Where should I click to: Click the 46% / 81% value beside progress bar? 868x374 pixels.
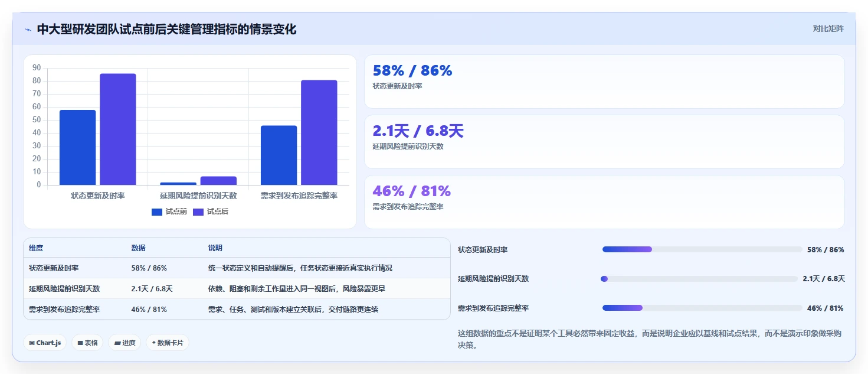[826, 308]
